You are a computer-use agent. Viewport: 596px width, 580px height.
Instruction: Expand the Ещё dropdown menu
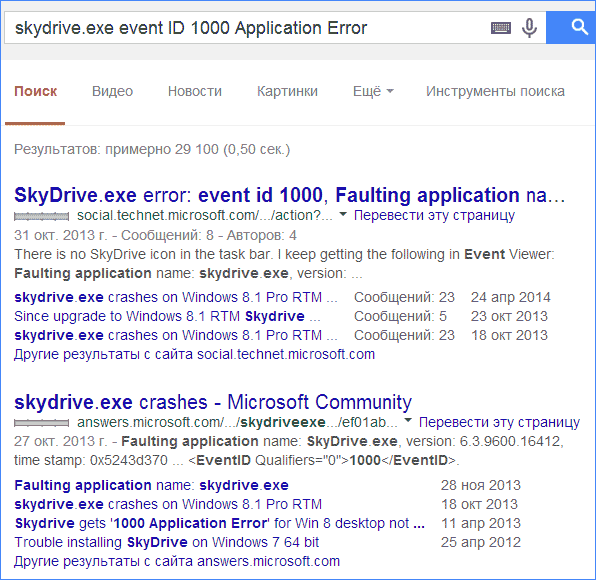click(x=373, y=91)
